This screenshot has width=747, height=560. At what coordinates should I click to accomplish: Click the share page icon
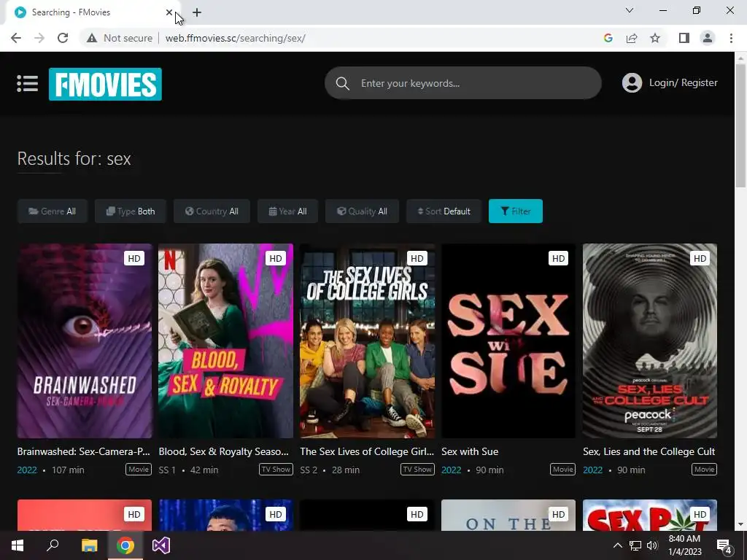click(x=632, y=38)
